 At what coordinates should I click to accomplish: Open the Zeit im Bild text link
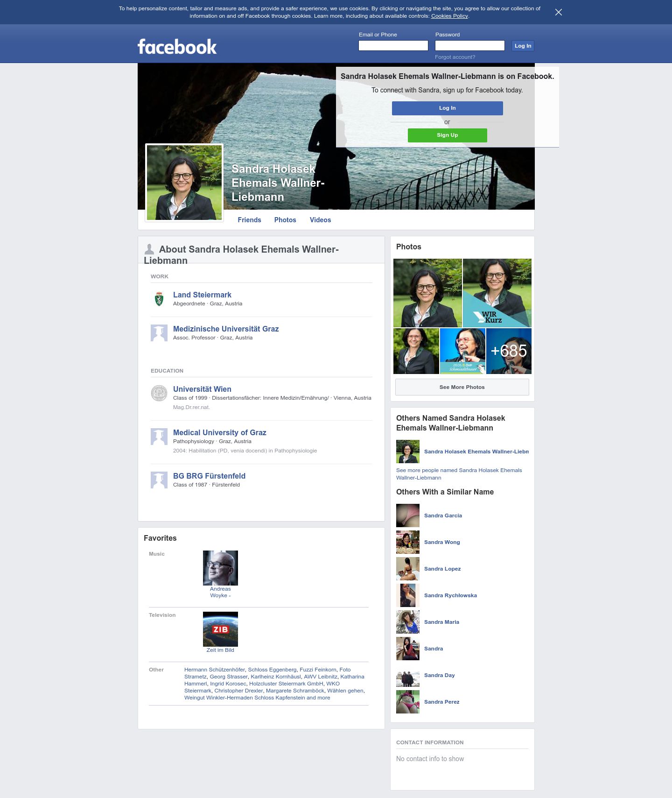(x=220, y=650)
